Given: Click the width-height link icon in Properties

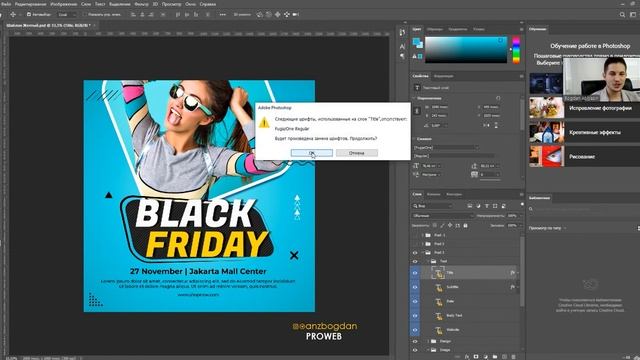Looking at the screenshot, I should 417,111.
